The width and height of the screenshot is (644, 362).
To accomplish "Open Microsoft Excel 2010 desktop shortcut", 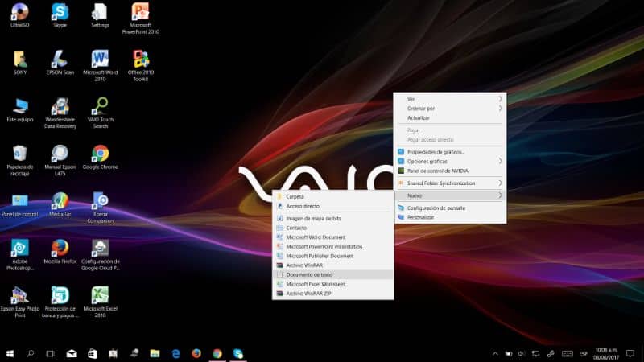I will 100,302.
